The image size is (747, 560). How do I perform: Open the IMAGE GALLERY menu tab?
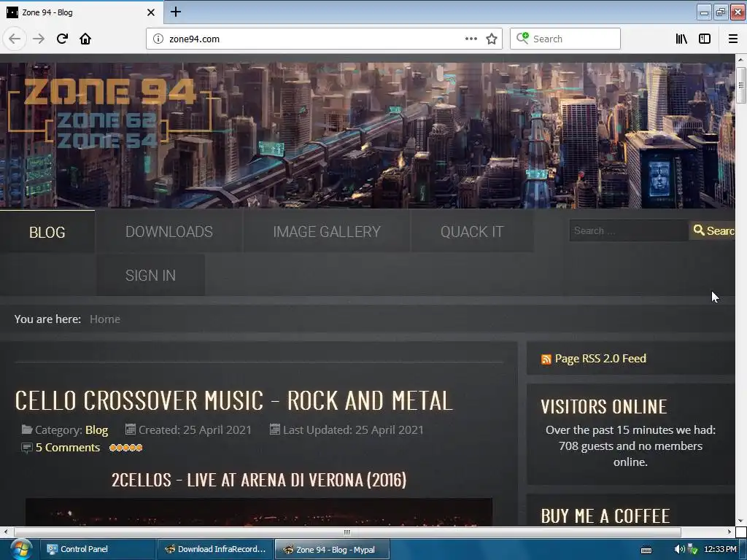pyautogui.click(x=327, y=231)
